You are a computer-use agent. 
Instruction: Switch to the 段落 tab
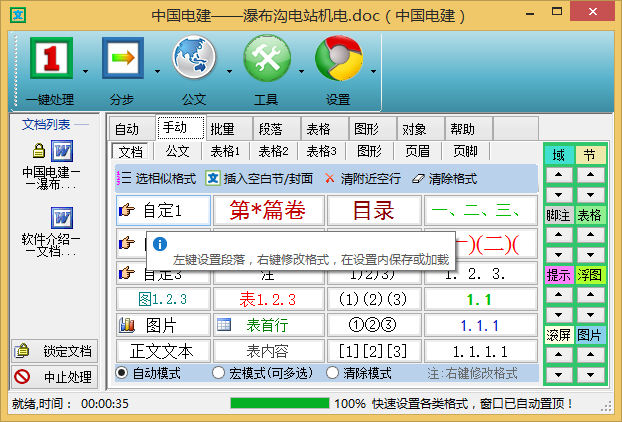(x=276, y=129)
